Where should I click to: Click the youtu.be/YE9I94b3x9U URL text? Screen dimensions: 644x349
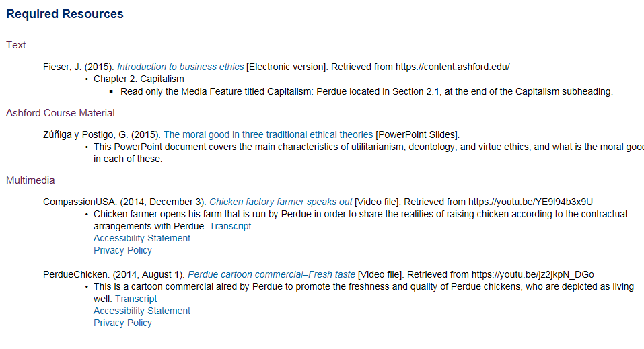[532, 202]
